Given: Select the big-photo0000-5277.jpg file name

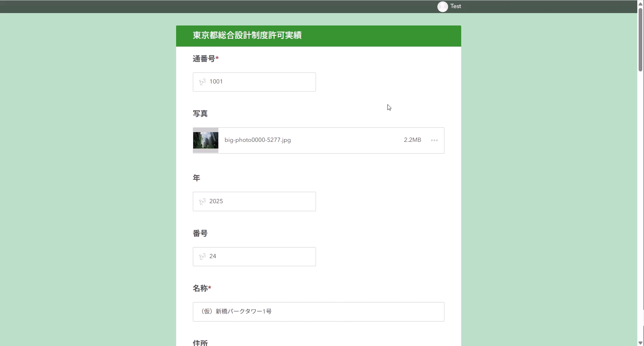Looking at the screenshot, I should click(258, 140).
